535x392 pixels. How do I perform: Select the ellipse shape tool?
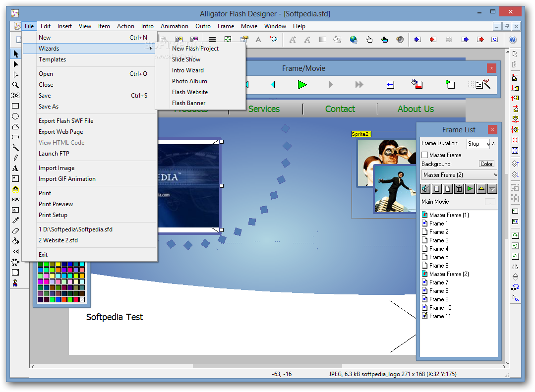tap(16, 116)
